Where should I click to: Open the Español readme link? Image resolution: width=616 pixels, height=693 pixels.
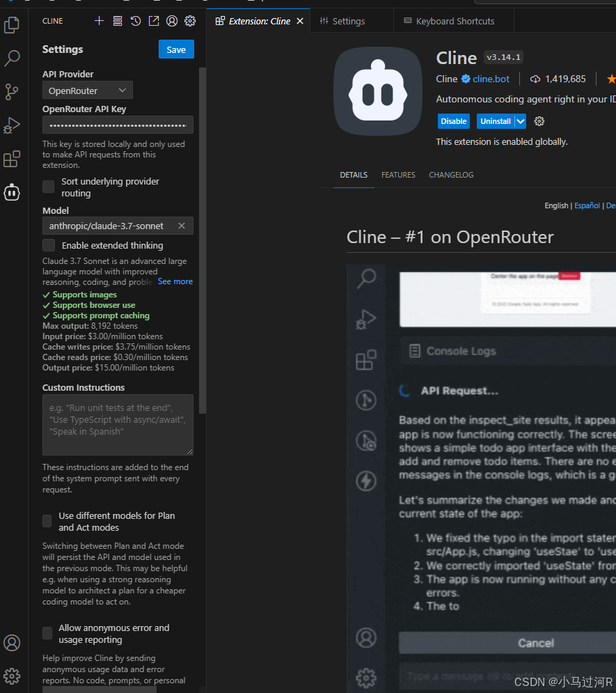(587, 205)
